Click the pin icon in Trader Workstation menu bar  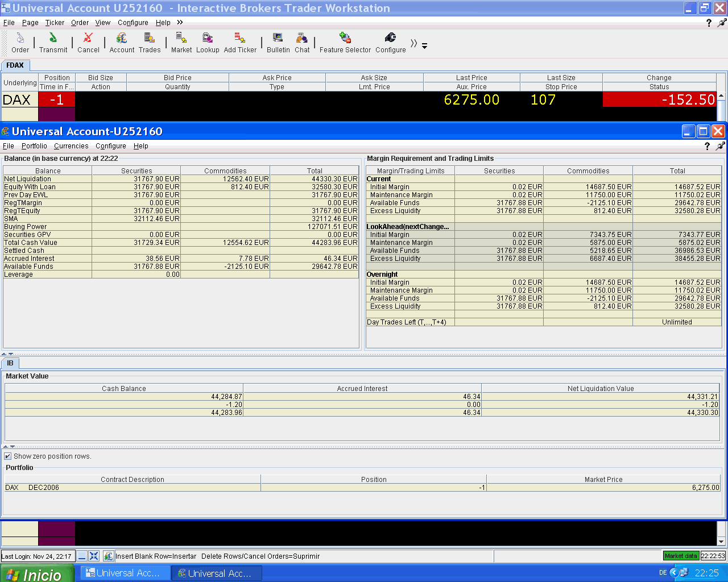tap(722, 23)
